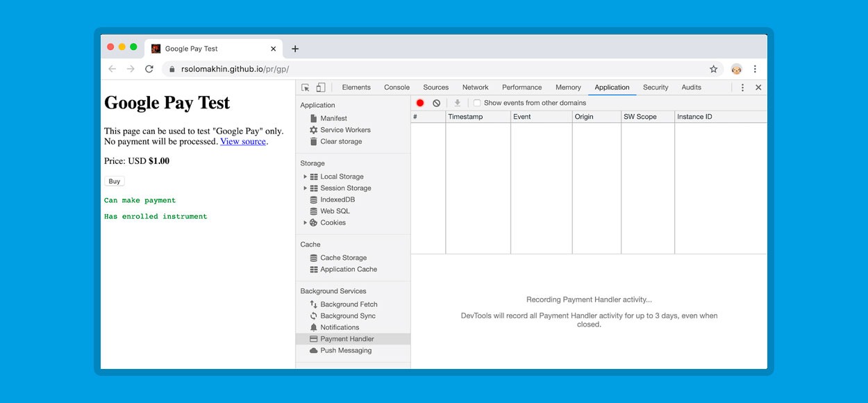868x403 pixels.
Task: Expand the Cookies tree arrow
Action: tap(306, 223)
